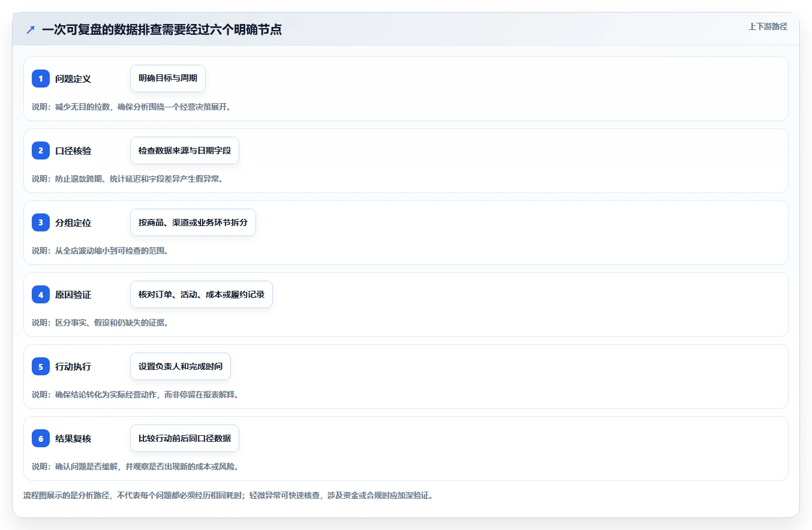Click the 原因验证 step title

point(73,294)
